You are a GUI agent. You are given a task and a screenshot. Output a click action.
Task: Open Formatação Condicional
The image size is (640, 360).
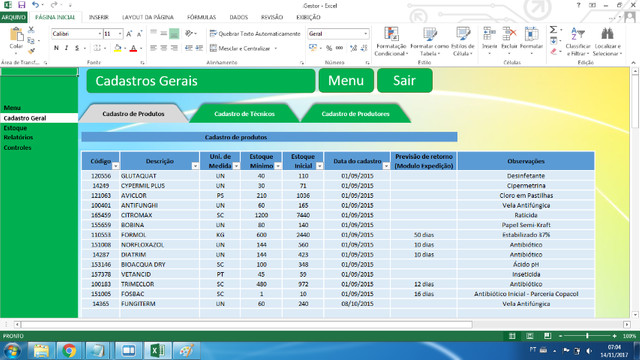point(391,42)
